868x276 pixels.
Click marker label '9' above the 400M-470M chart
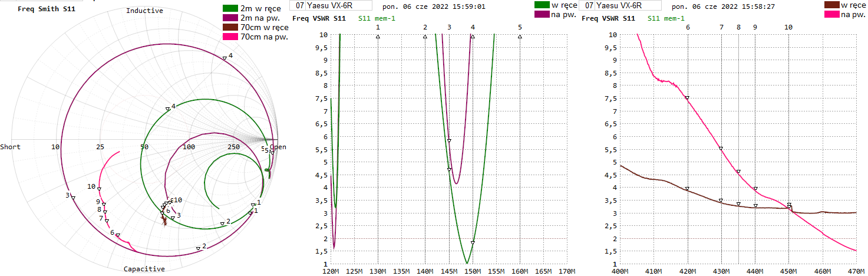(755, 27)
